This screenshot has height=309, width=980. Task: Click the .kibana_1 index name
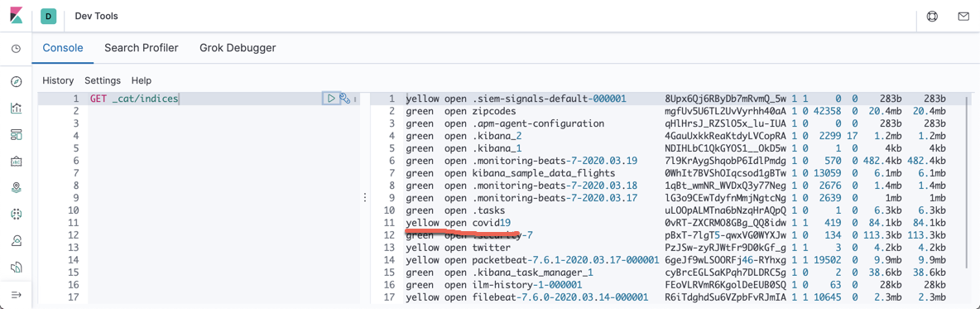(x=497, y=148)
